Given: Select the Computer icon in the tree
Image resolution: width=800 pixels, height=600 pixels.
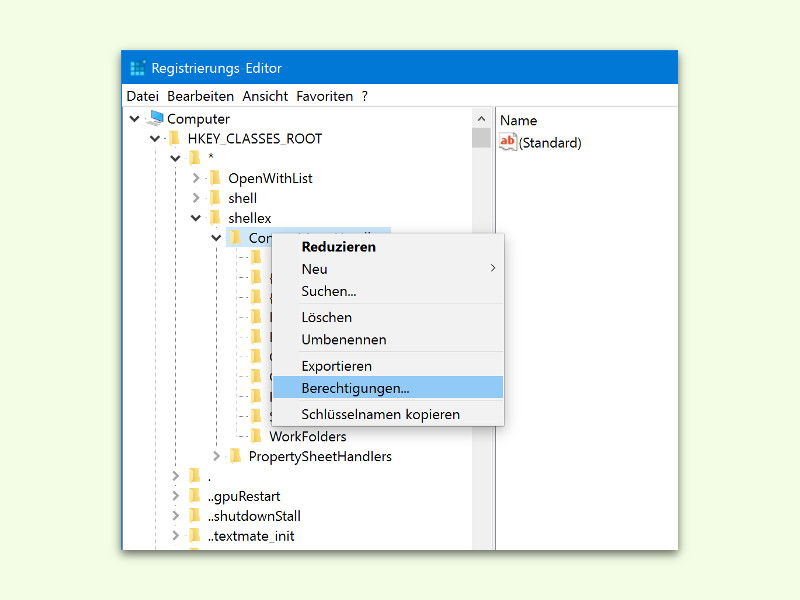Looking at the screenshot, I should [155, 118].
